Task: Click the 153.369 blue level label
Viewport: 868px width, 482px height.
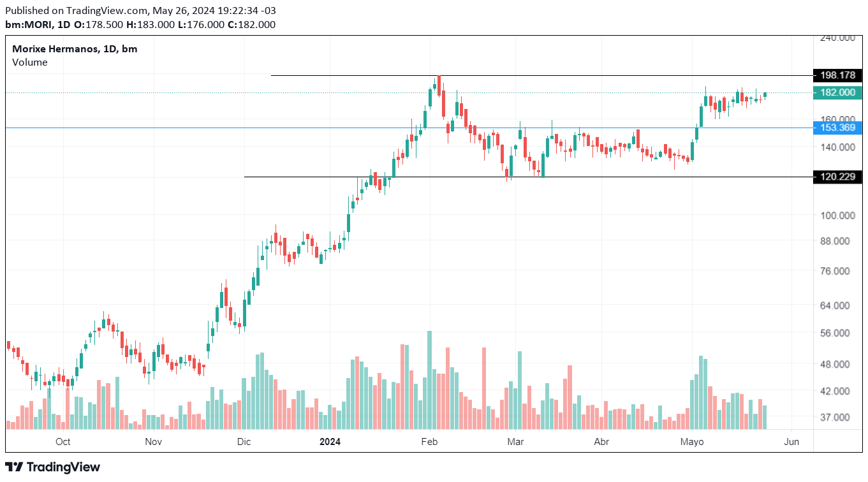Action: pos(838,128)
